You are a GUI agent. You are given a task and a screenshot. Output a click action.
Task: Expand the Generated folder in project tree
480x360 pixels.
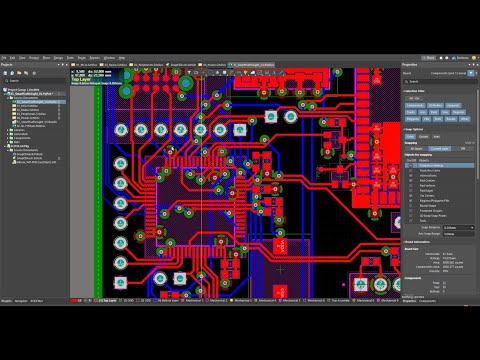pos(8,134)
